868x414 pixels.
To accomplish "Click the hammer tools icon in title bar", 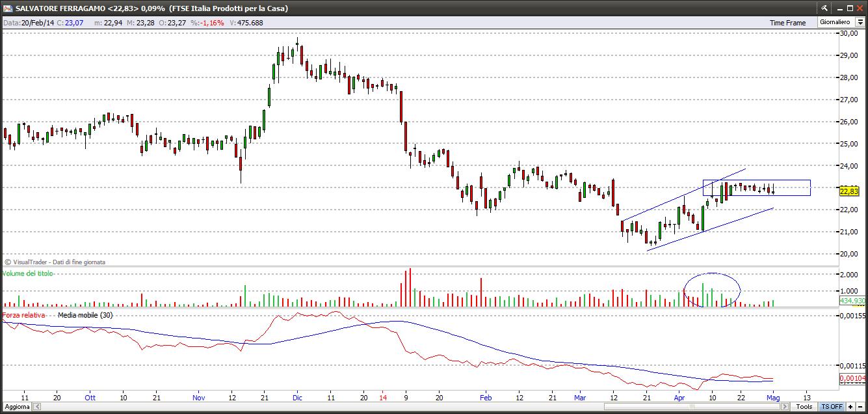I will coord(824,8).
